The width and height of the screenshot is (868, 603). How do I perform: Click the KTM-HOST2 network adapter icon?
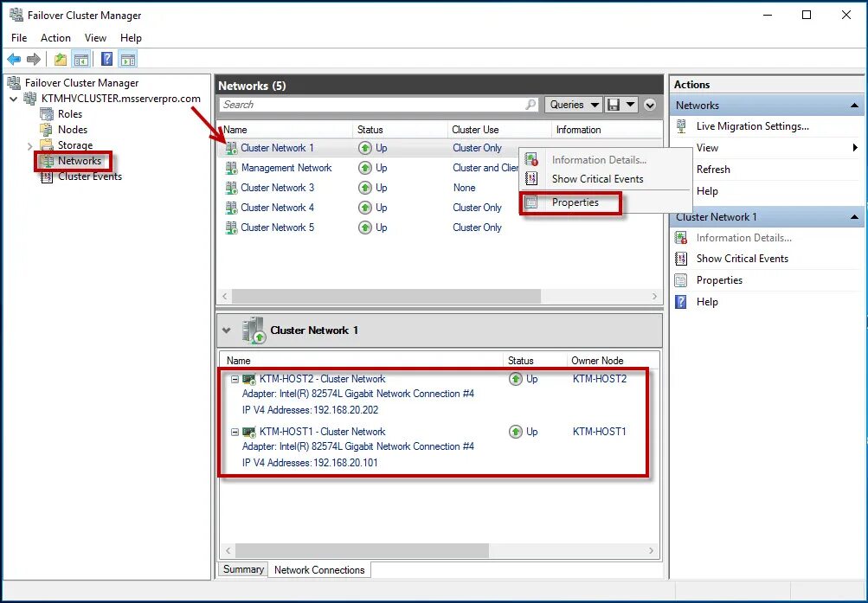pos(249,379)
